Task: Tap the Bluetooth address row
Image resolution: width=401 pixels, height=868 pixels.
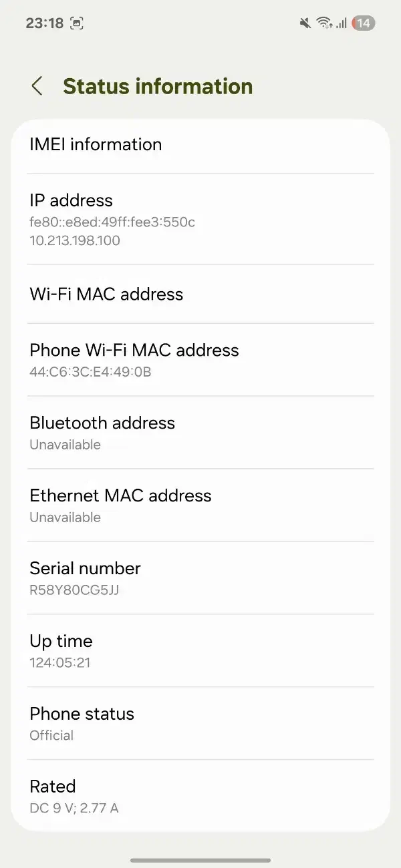Action: [200, 433]
